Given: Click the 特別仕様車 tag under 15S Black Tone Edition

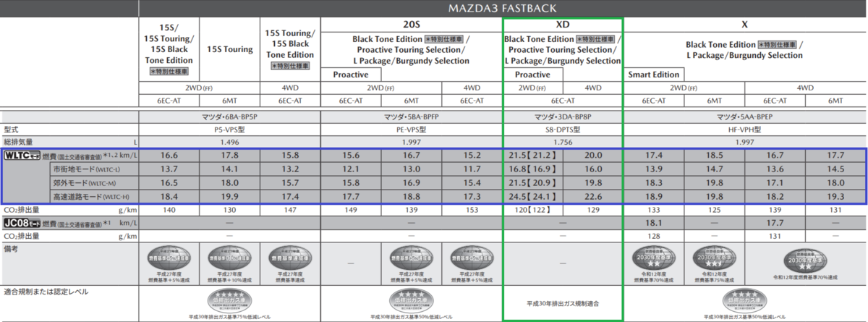Looking at the screenshot, I should coord(169,72).
